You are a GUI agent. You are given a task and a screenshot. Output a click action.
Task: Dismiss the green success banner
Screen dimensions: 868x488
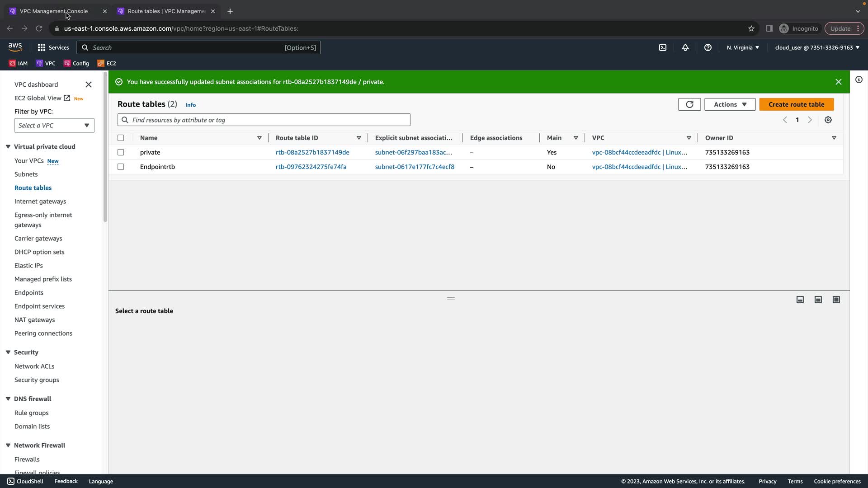[x=839, y=82]
